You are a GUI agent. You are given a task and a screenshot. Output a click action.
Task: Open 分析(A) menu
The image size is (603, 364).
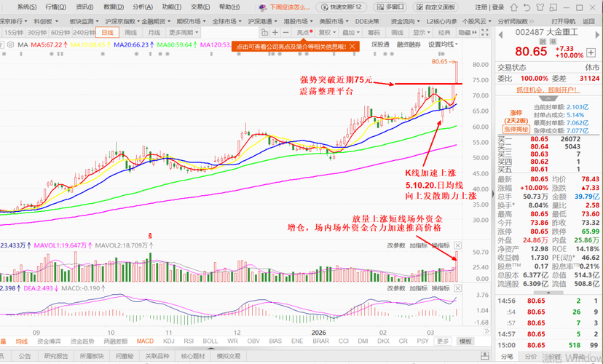143,7
